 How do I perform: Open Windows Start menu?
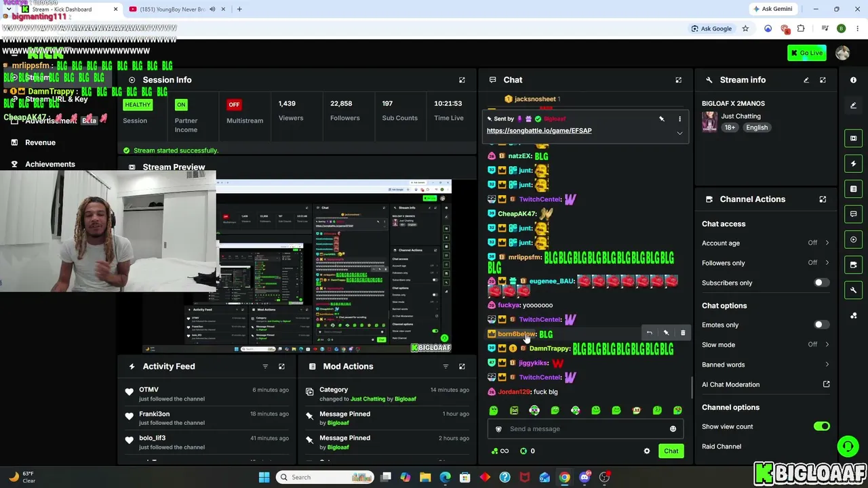click(264, 477)
